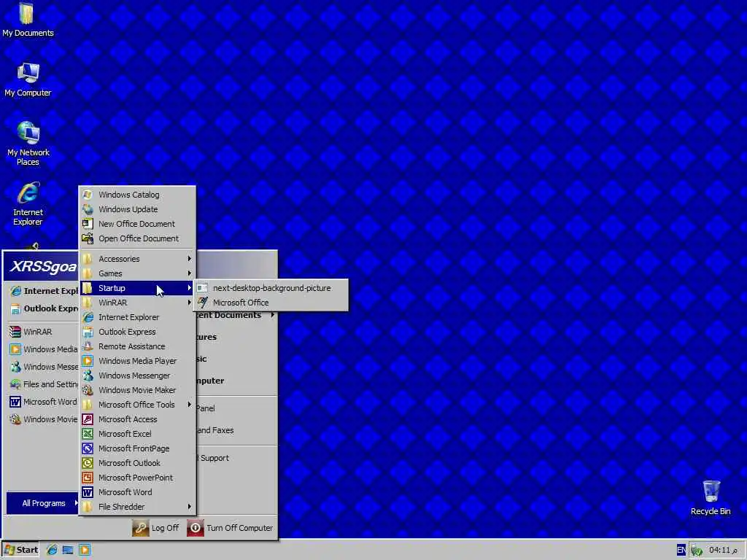Click the Microsoft FrontPage icon

(88, 448)
